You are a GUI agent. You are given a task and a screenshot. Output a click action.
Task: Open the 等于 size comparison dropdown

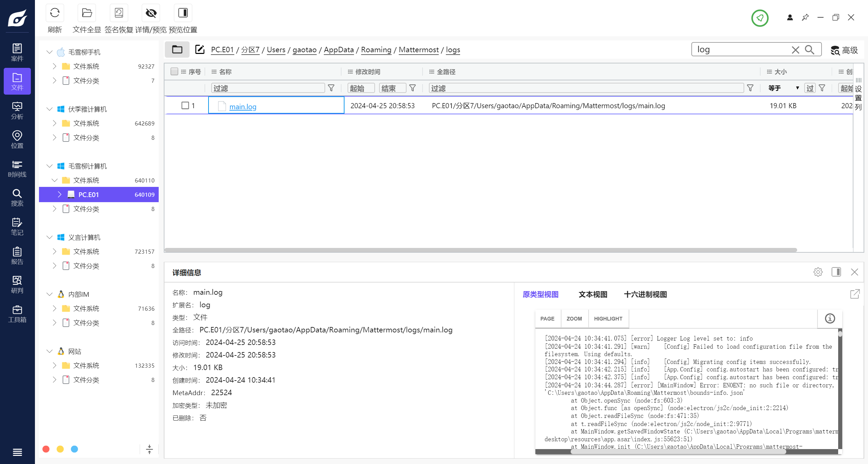pos(783,88)
